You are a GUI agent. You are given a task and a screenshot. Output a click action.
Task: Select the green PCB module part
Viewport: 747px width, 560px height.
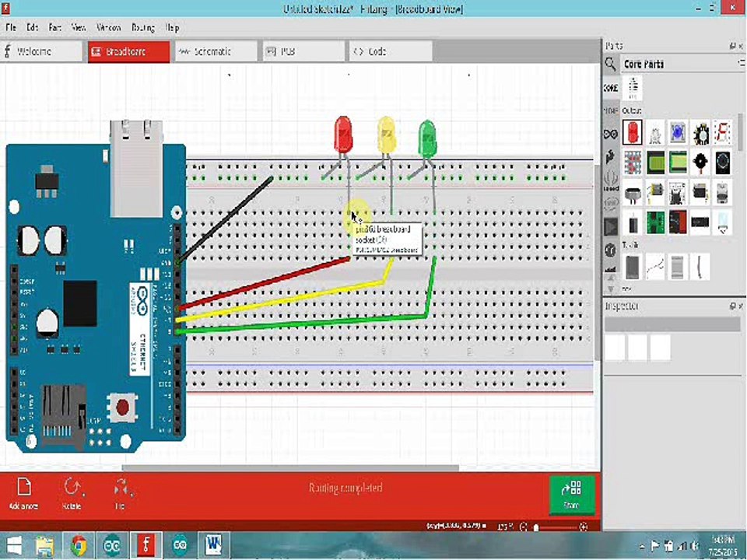pos(655,222)
